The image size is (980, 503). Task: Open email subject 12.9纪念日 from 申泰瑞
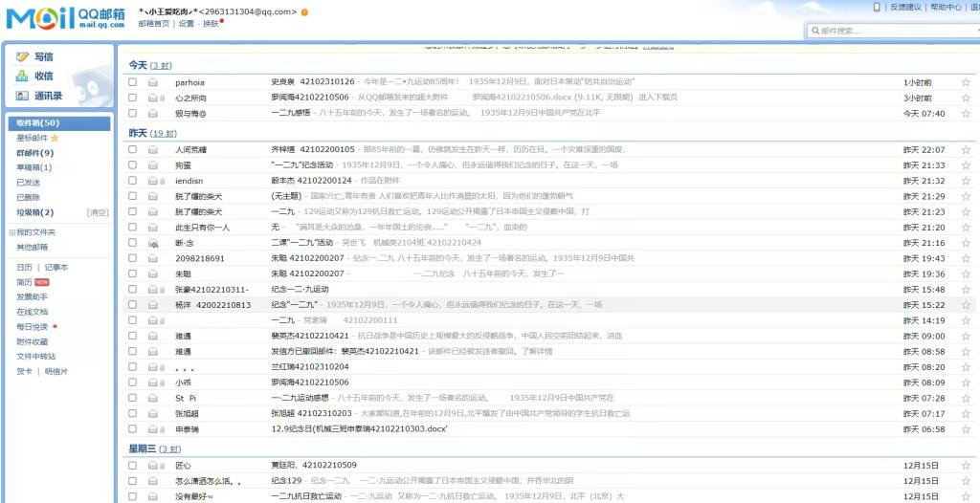click(x=360, y=429)
